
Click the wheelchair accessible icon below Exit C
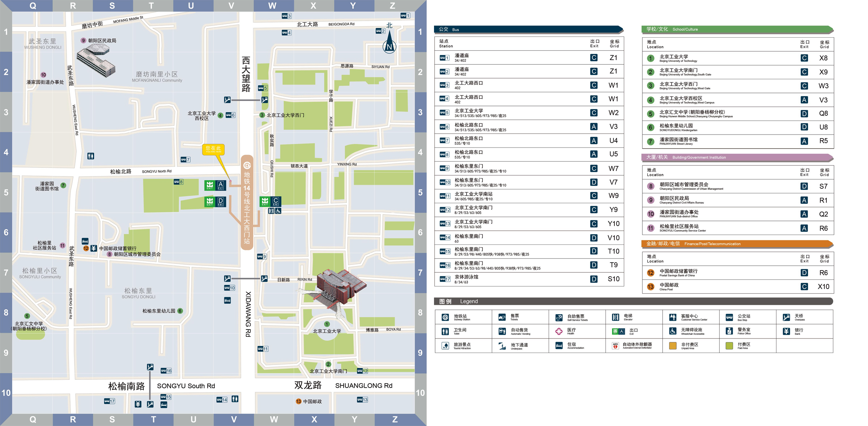click(x=278, y=211)
